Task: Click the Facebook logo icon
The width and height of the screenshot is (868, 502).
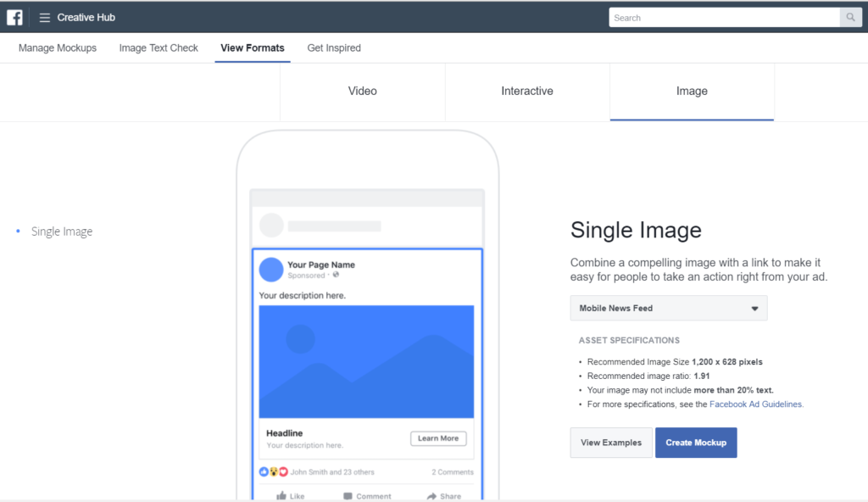Action: coord(14,17)
